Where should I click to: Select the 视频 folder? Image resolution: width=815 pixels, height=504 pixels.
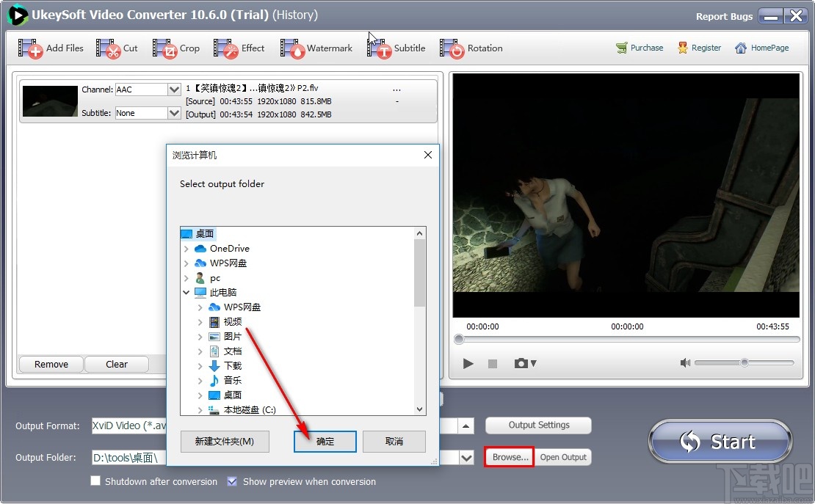232,321
